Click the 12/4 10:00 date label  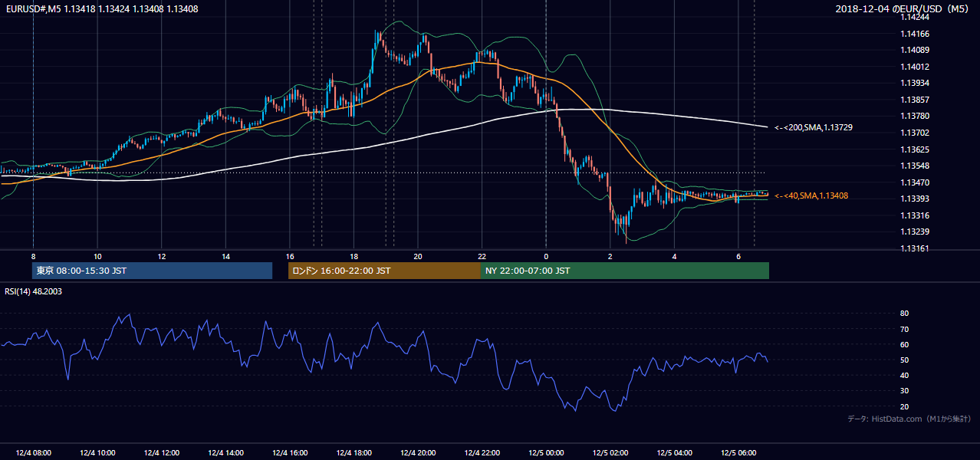tap(97, 453)
